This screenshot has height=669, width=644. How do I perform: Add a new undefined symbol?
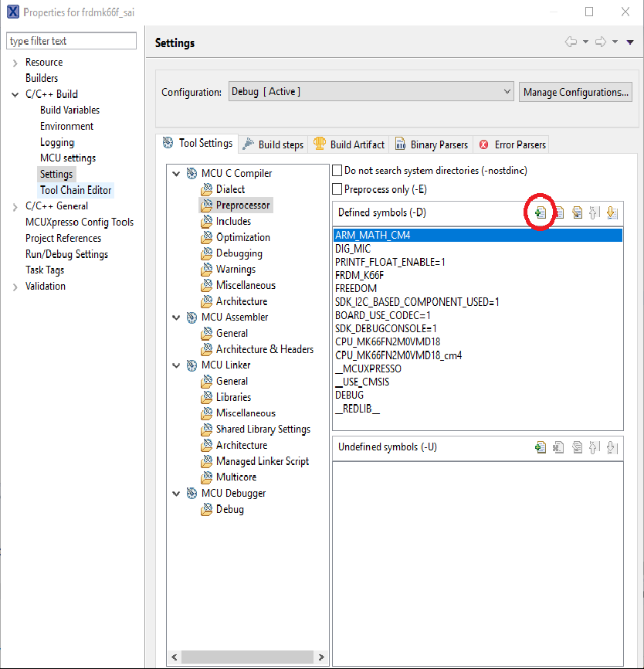point(541,447)
